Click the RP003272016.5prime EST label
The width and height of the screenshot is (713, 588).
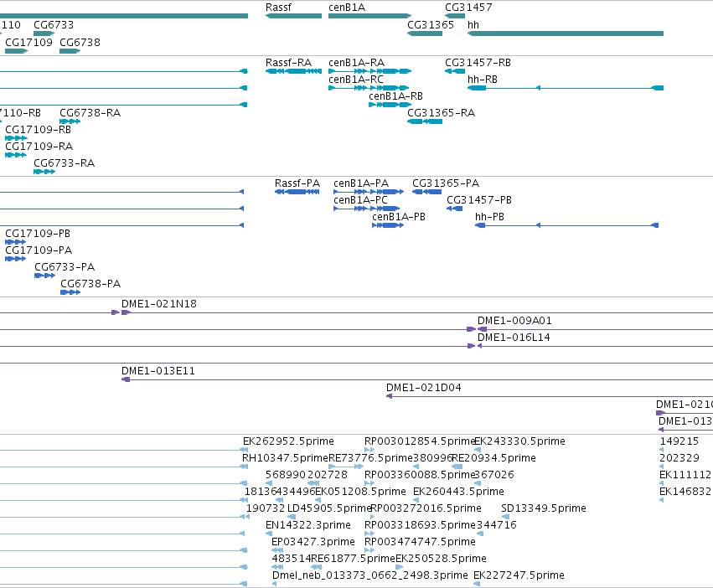coord(426,508)
